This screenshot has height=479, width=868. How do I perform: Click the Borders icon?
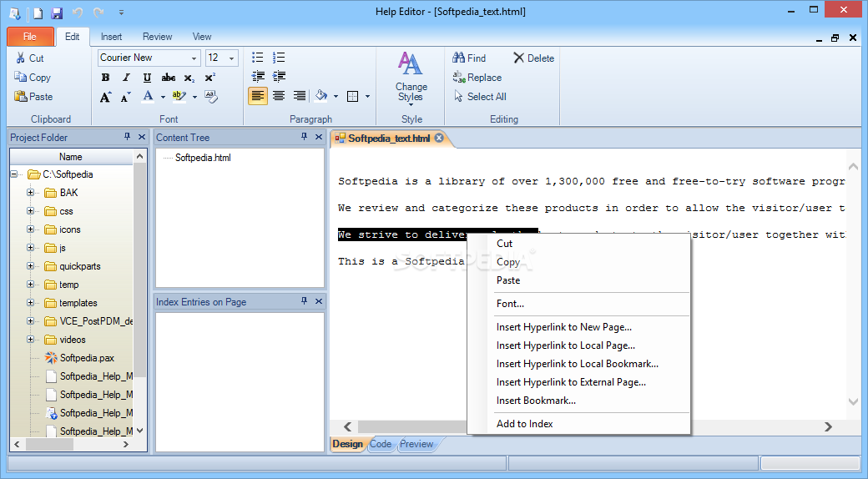[x=352, y=96]
